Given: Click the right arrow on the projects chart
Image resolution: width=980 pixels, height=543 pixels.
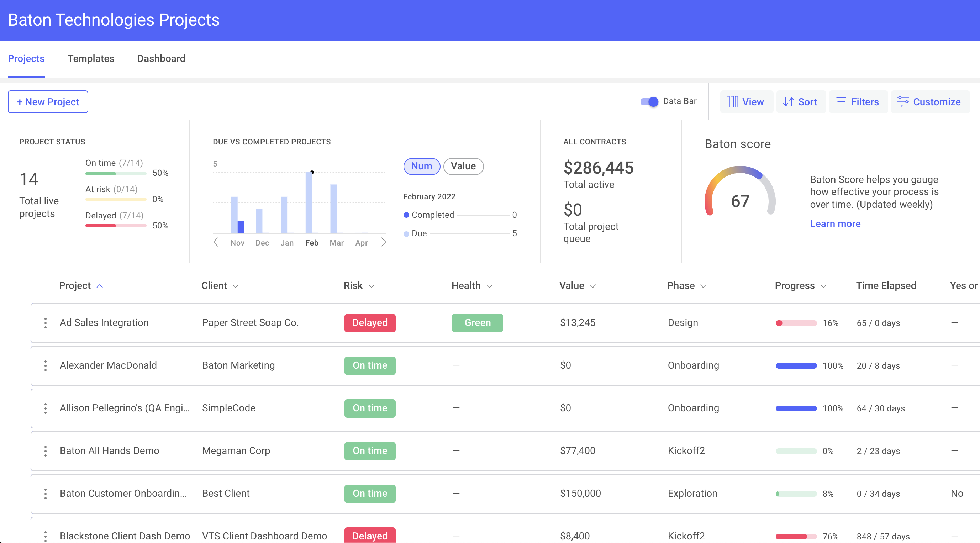Looking at the screenshot, I should (384, 242).
